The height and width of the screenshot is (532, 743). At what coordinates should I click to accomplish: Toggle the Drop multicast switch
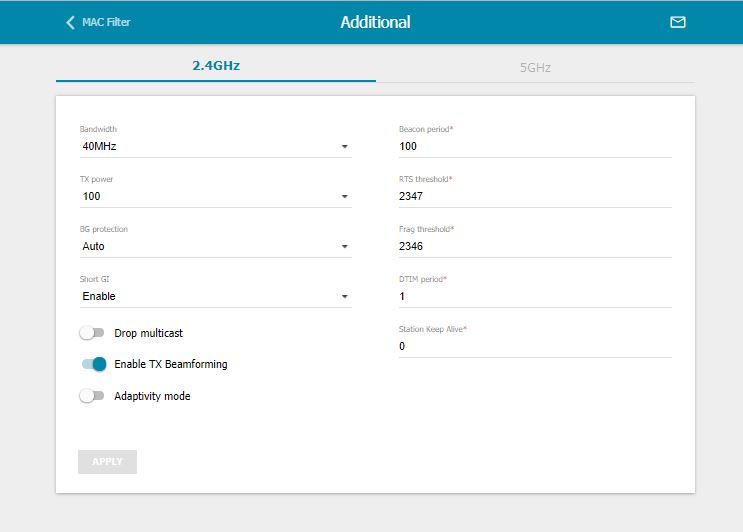pyautogui.click(x=92, y=333)
